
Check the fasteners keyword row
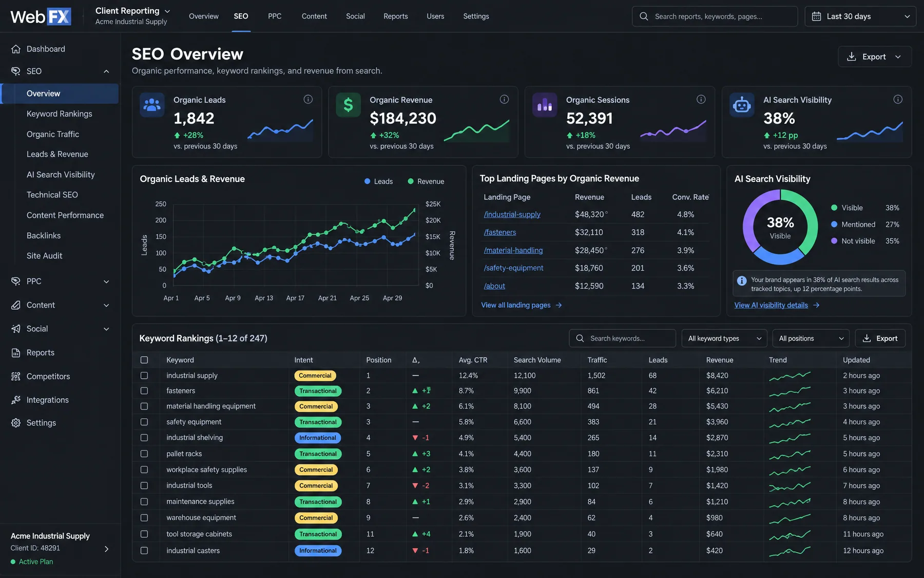(144, 391)
